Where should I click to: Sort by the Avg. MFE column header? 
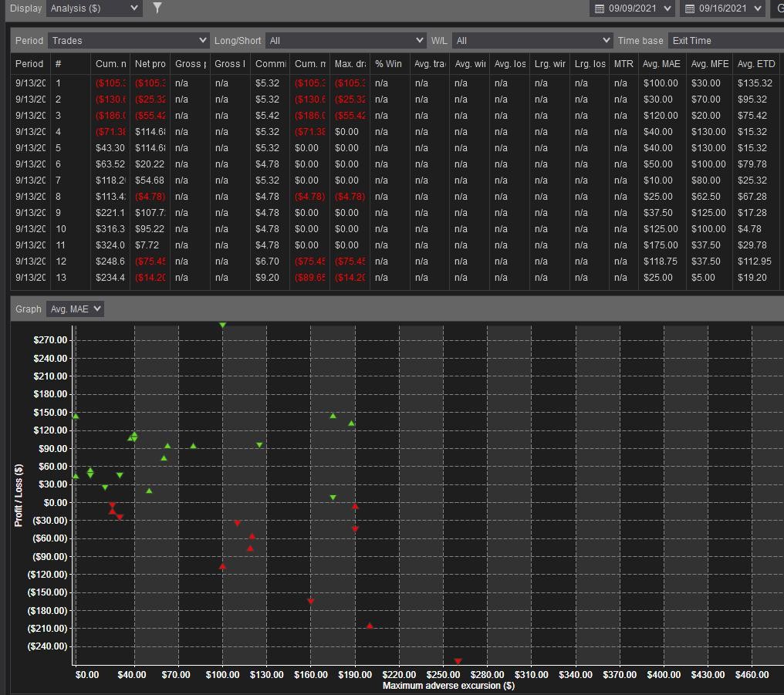709,63
